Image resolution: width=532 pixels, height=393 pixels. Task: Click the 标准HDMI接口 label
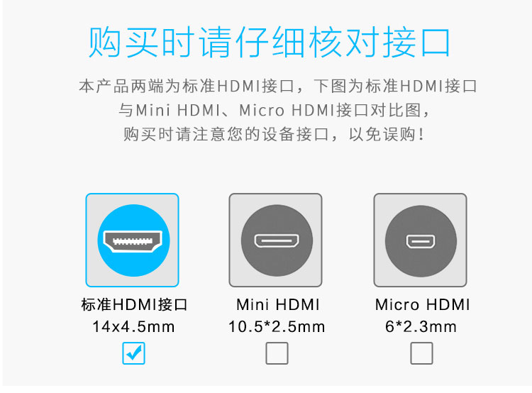[x=134, y=304]
